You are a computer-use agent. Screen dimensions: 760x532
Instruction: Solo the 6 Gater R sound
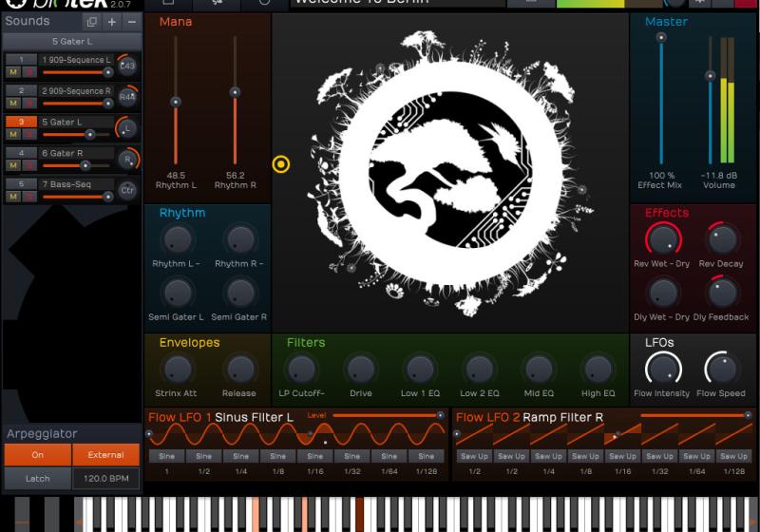click(x=29, y=165)
